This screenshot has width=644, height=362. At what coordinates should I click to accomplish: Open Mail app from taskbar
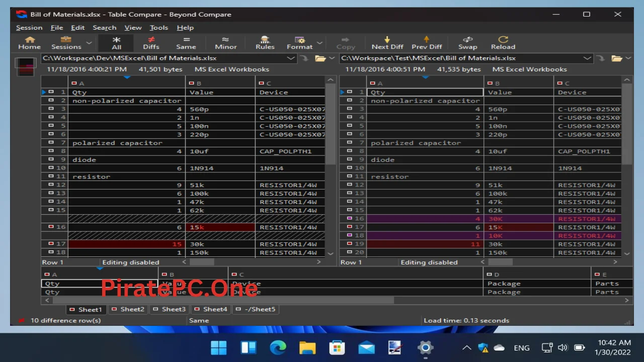pyautogui.click(x=366, y=347)
